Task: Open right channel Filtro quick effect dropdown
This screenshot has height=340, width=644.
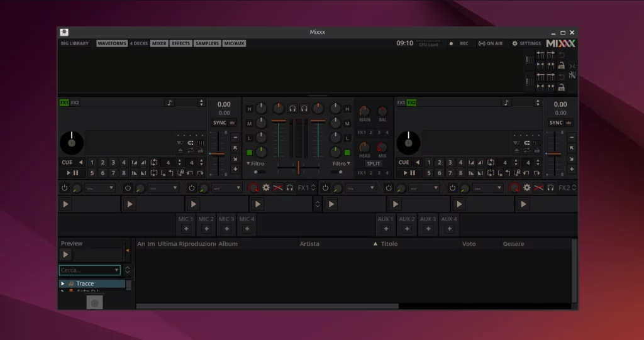Action: coord(341,163)
